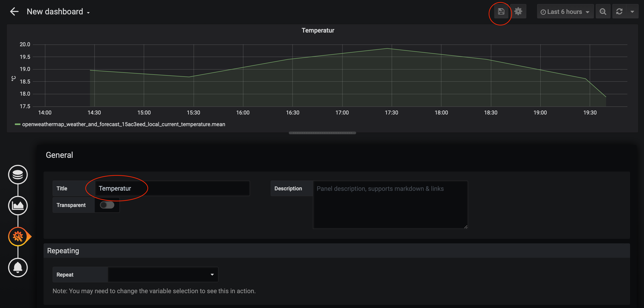Expand the refresh interval dropdown arrow
Image resolution: width=644 pixels, height=308 pixels.
[x=632, y=11]
